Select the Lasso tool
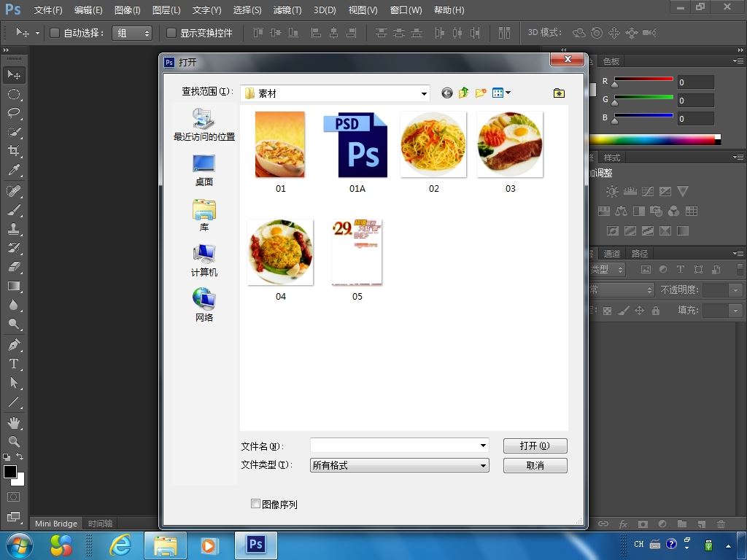This screenshot has height=560, width=747. 14,113
